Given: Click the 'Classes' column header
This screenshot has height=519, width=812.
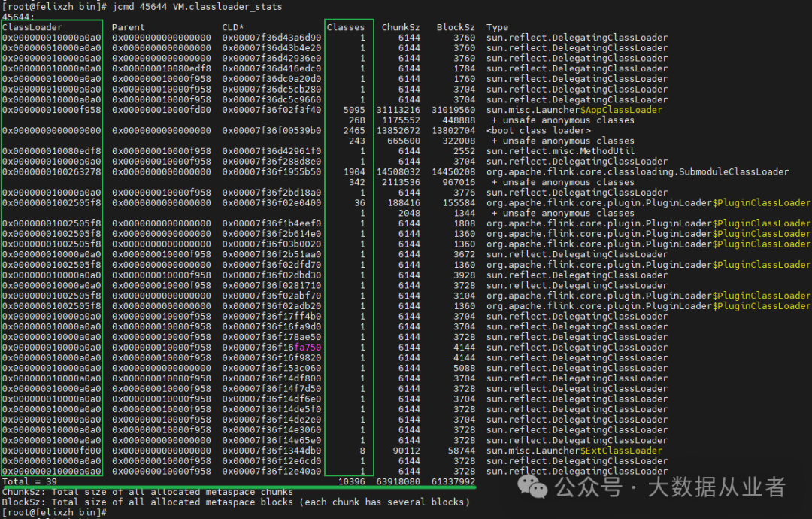Looking at the screenshot, I should tap(345, 27).
